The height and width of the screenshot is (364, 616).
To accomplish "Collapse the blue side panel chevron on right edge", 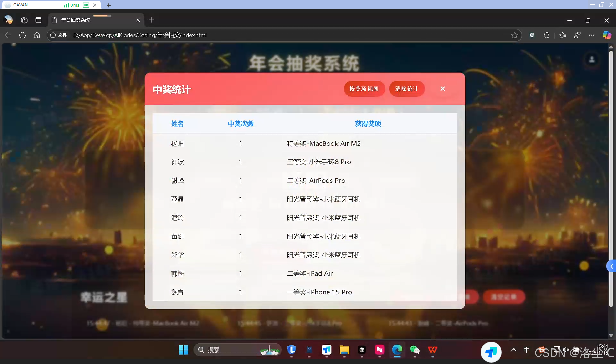I will tap(611, 266).
